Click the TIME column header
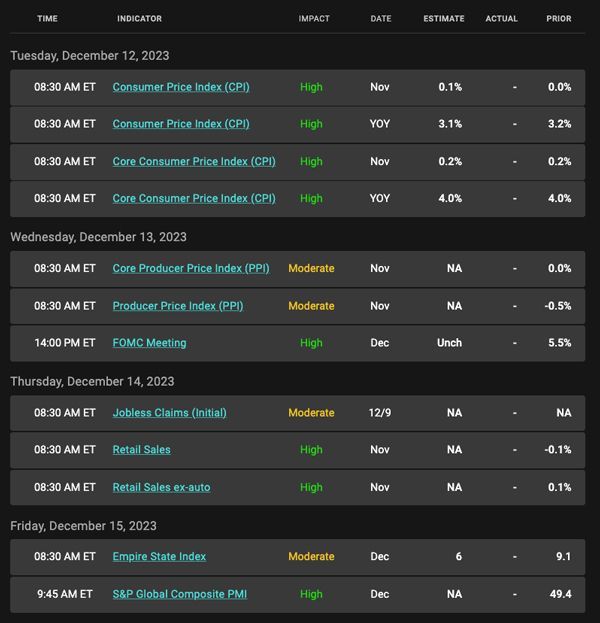The height and width of the screenshot is (623, 600). coord(47,19)
